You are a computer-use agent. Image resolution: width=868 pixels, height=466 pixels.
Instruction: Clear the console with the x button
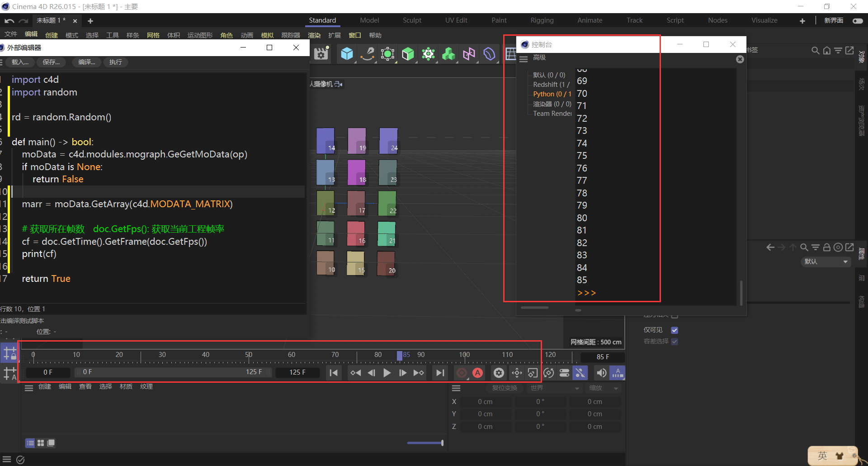tap(740, 59)
